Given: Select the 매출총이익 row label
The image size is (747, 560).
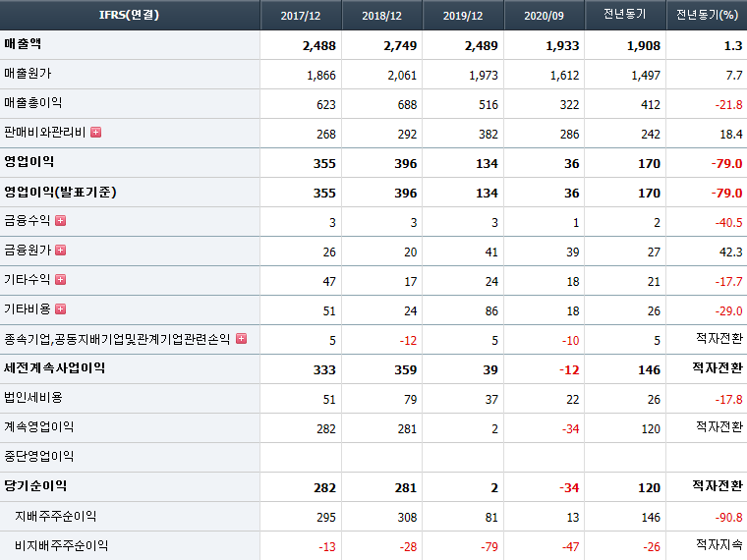Looking at the screenshot, I should pos(32,103).
